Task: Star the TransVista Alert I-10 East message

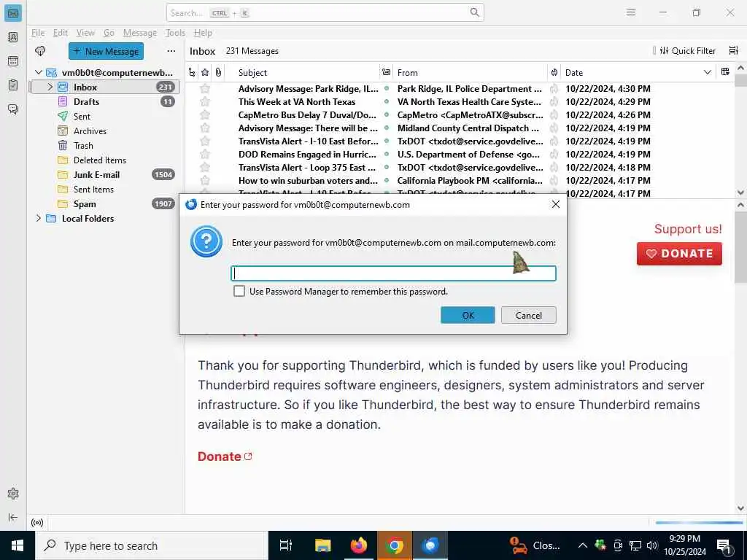Action: click(x=205, y=141)
